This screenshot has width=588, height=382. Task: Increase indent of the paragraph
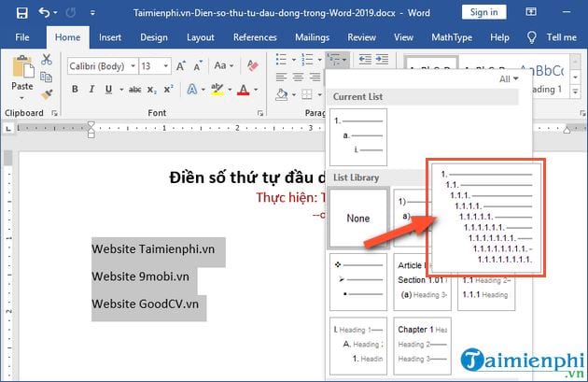click(x=382, y=59)
